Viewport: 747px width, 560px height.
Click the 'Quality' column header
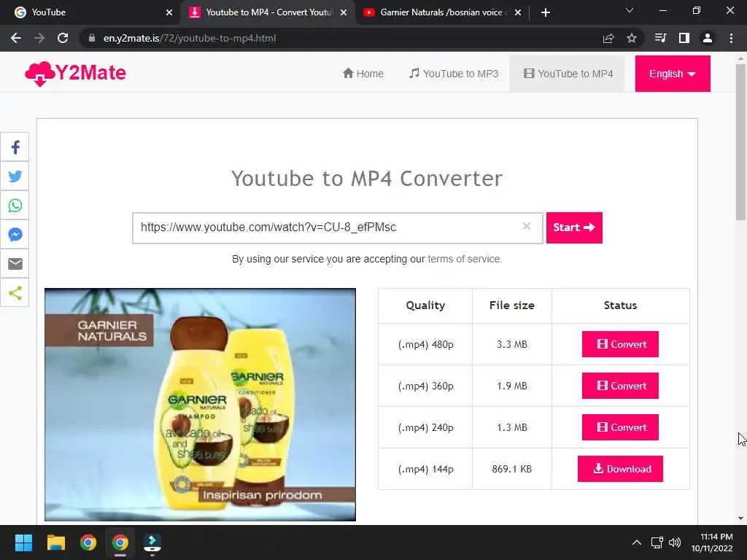[x=425, y=306]
